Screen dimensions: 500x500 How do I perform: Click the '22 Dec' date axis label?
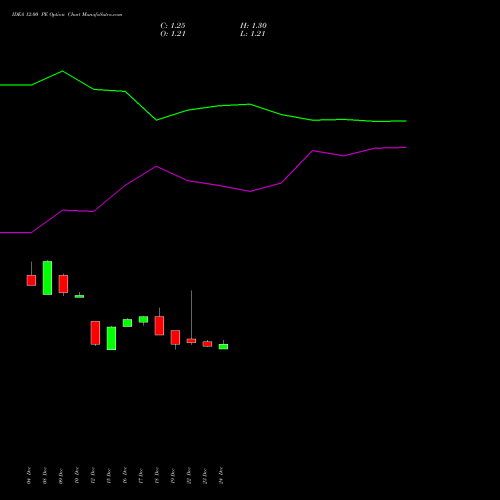point(189,475)
